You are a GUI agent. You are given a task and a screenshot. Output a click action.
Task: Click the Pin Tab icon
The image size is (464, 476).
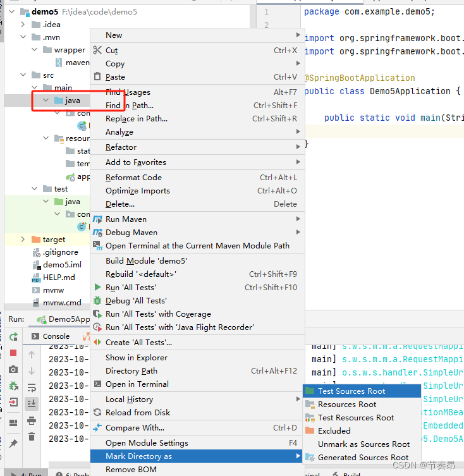coord(13,444)
